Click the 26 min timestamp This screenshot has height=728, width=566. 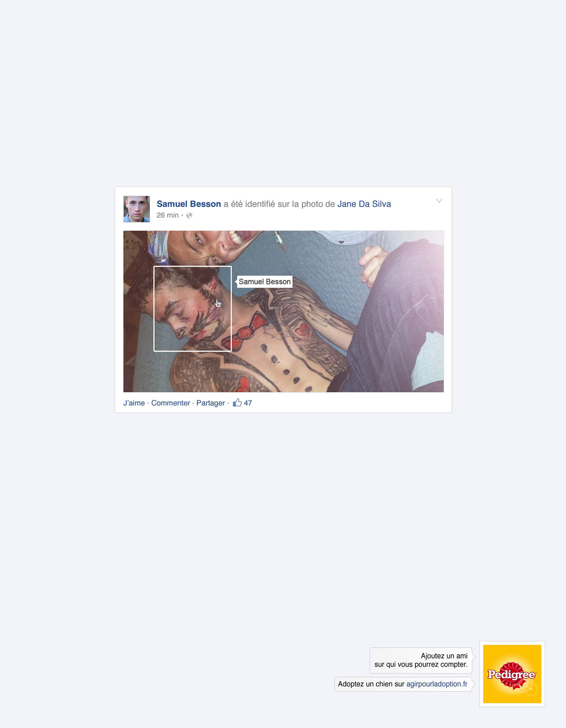[167, 215]
